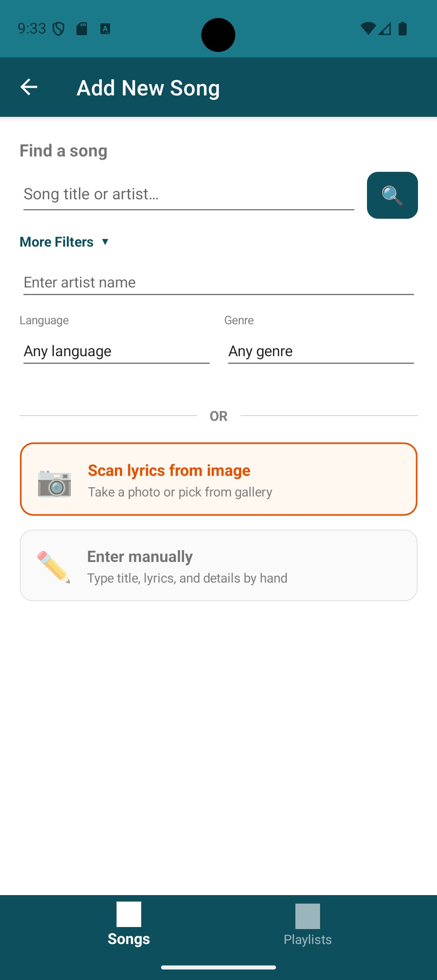This screenshot has height=980, width=437.
Task: Open the Any genre dropdown
Action: click(320, 351)
